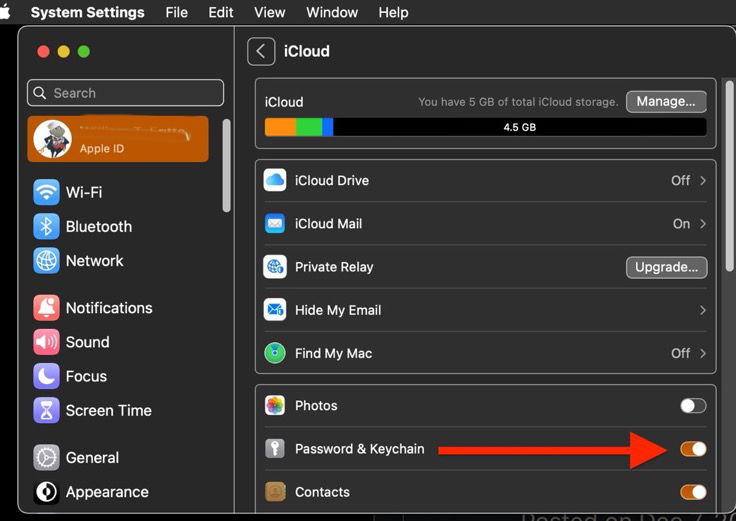
Task: Expand iCloud Mail chevron arrow
Action: (x=703, y=223)
